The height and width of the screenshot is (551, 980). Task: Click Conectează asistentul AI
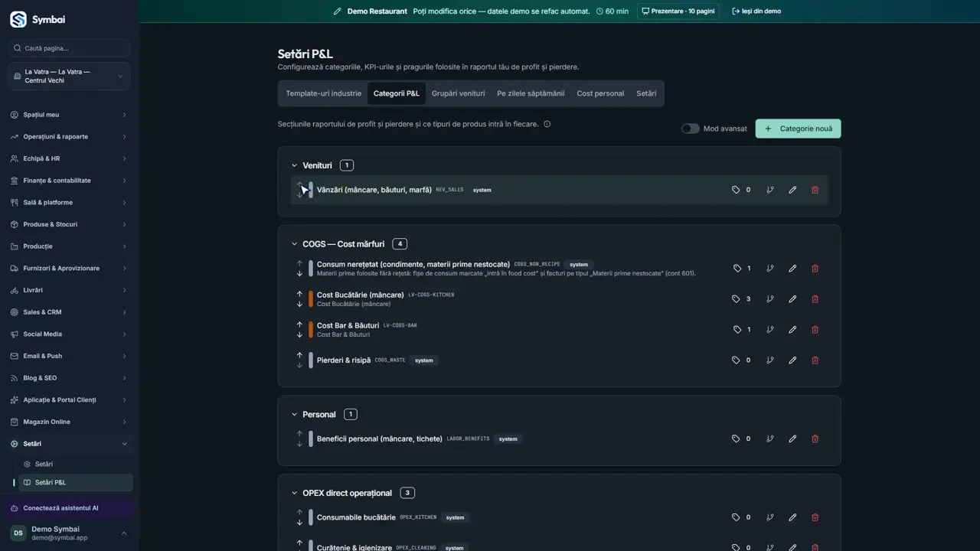click(x=69, y=508)
